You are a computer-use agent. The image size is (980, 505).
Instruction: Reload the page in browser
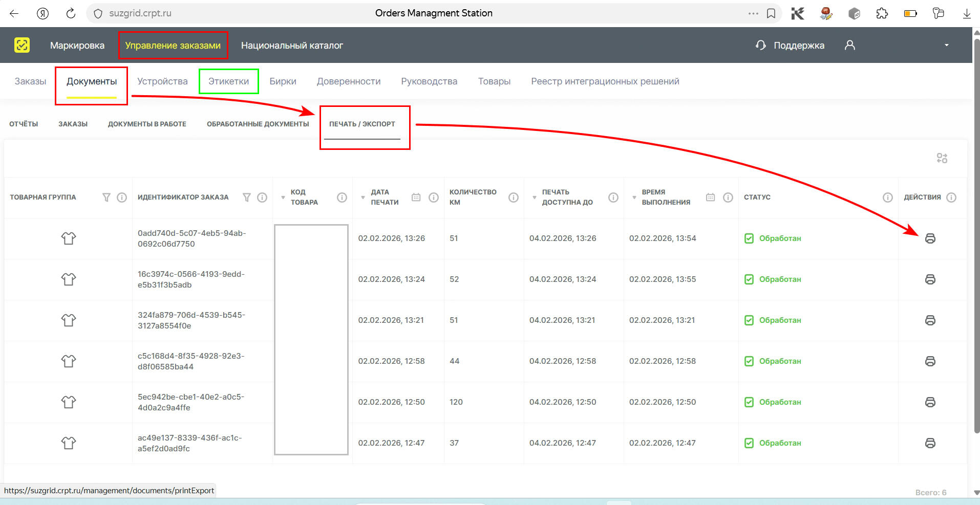tap(71, 13)
